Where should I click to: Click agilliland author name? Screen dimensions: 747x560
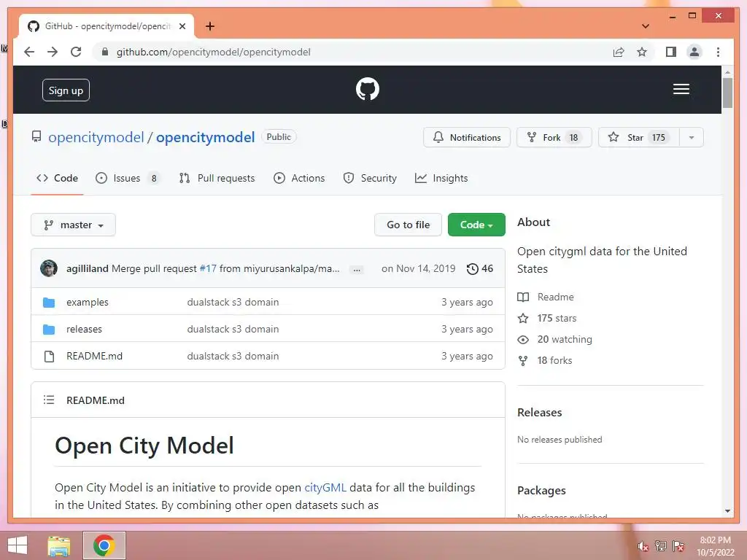tap(88, 268)
